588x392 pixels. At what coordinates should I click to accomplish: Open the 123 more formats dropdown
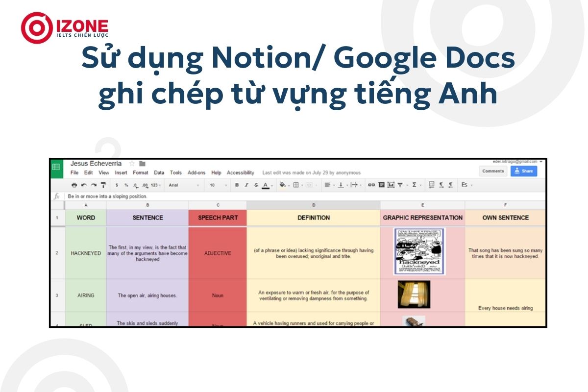(156, 185)
